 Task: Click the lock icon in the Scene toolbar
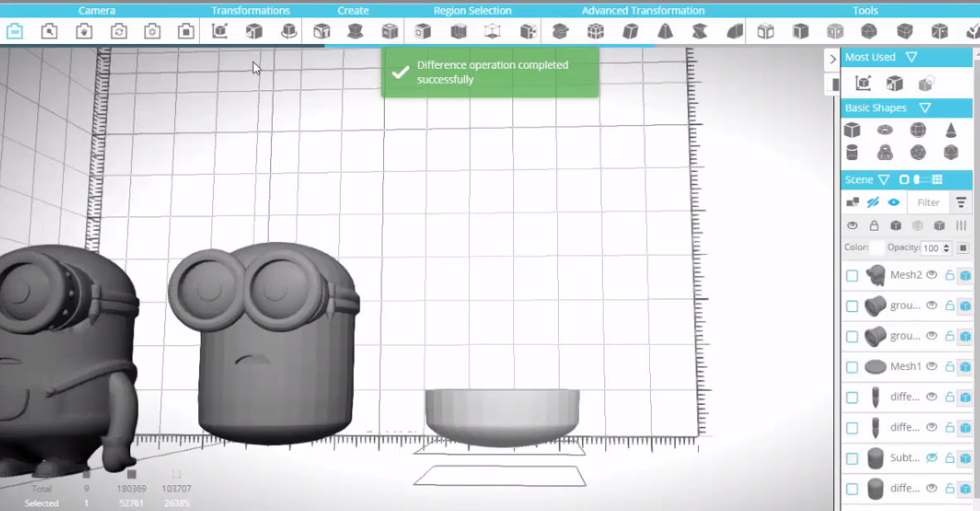click(874, 226)
